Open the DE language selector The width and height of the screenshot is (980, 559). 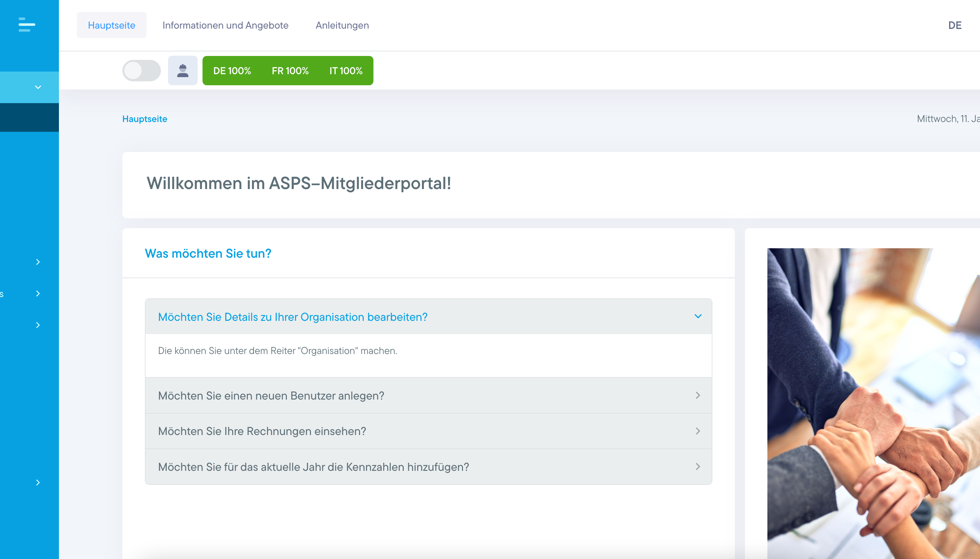point(954,25)
